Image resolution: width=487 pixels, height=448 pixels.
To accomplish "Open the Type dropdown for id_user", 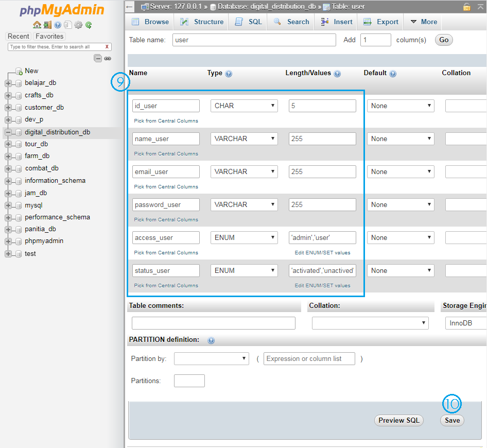I will tap(243, 106).
